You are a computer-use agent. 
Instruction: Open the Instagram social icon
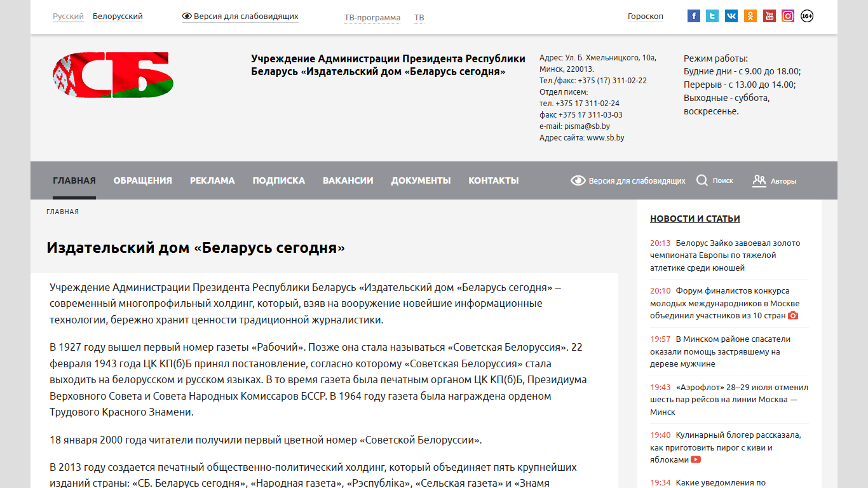pyautogui.click(x=788, y=16)
